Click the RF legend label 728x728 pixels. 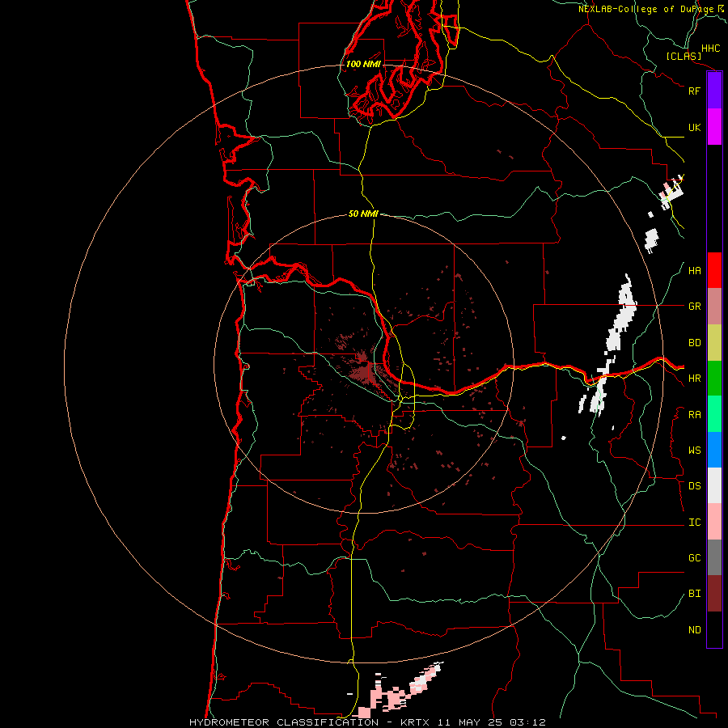pos(694,91)
